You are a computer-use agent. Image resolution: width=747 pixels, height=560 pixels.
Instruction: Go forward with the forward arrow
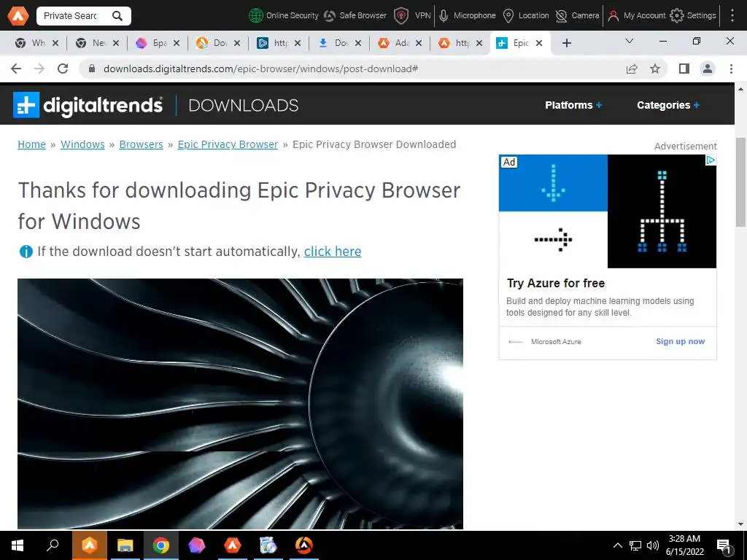click(x=39, y=69)
